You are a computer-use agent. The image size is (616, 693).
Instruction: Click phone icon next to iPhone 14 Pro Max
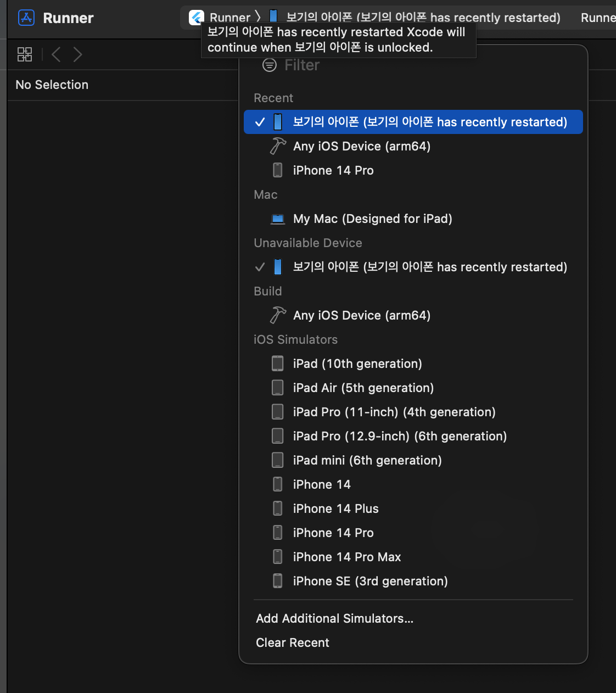coord(278,557)
